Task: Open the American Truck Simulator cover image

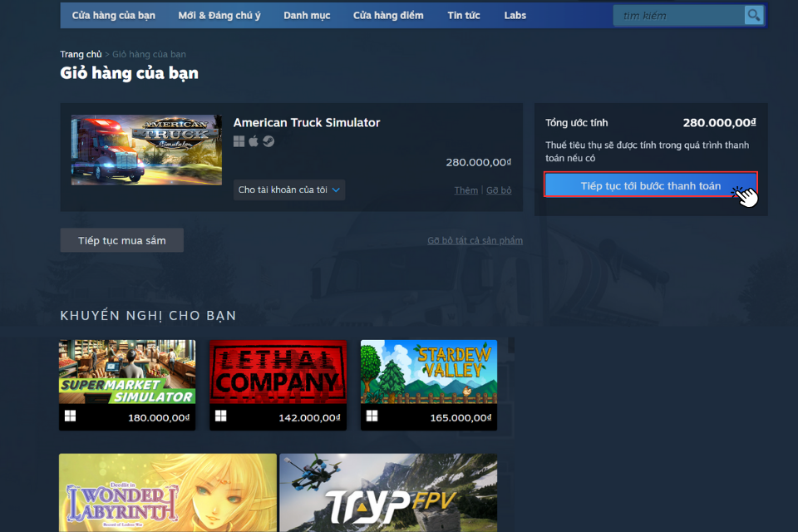Action: point(146,150)
